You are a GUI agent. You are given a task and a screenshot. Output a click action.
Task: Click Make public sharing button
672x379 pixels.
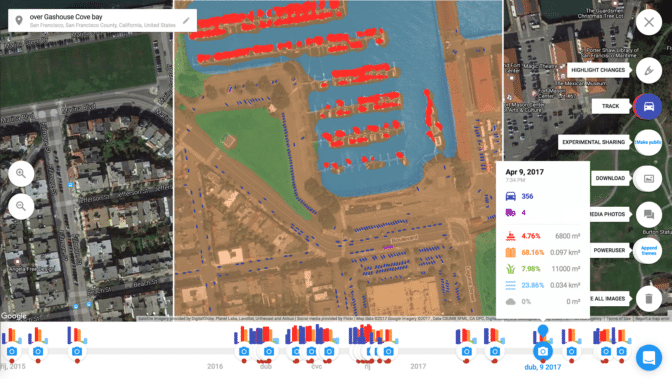point(648,142)
